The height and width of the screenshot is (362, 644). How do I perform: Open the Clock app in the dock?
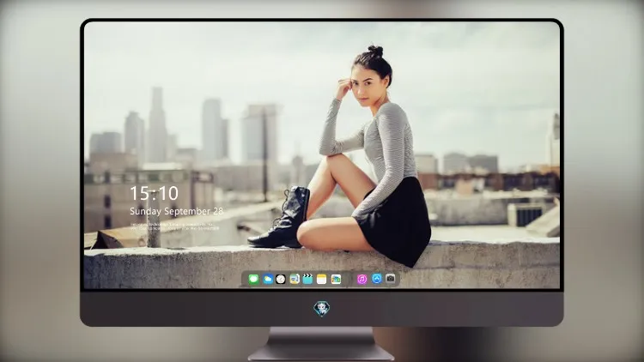tap(281, 280)
